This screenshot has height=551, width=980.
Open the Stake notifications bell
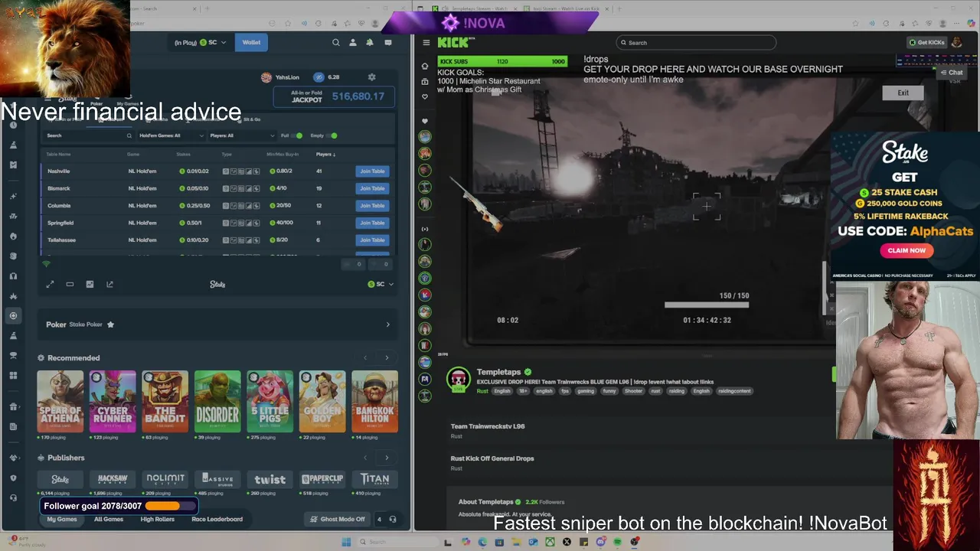pos(370,43)
